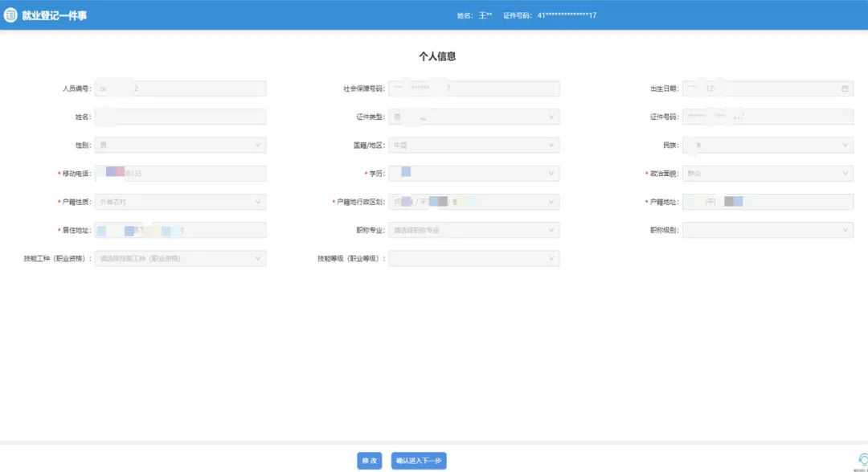Open the 户籍性质 dropdown
The image size is (868, 472).
180,202
